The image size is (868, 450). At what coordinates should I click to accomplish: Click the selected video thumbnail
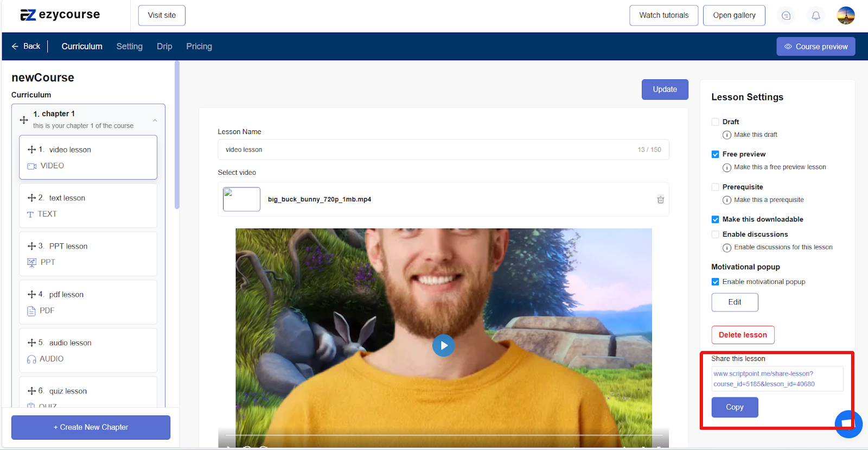(241, 199)
